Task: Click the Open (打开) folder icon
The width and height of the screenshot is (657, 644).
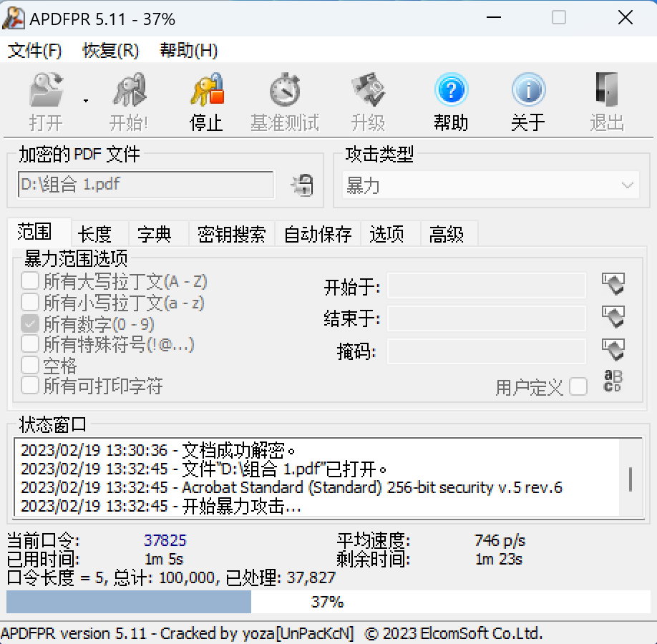Action: point(46,89)
